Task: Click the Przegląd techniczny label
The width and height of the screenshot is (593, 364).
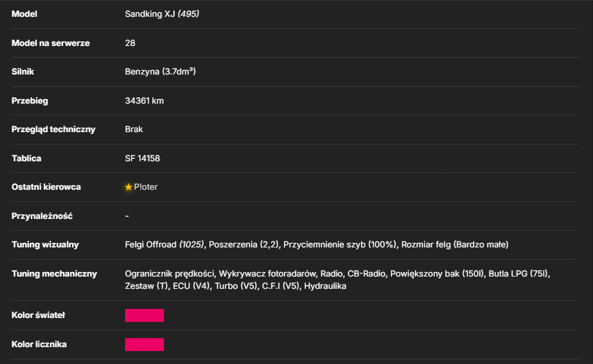Action: (53, 130)
